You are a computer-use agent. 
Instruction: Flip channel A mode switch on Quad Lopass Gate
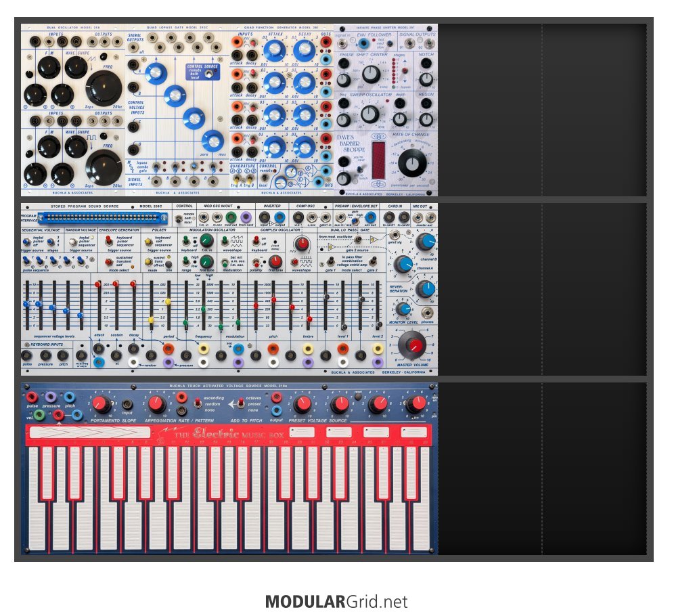click(156, 167)
